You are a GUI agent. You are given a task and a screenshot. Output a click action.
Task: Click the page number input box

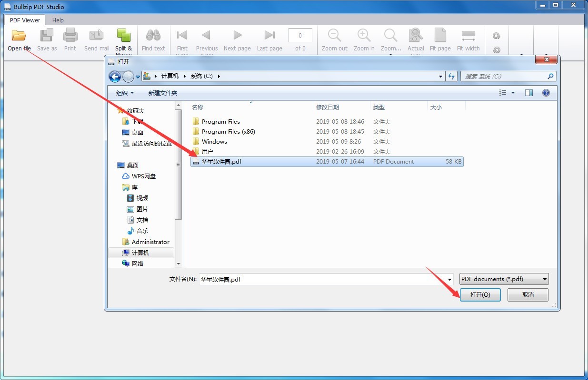click(x=300, y=35)
